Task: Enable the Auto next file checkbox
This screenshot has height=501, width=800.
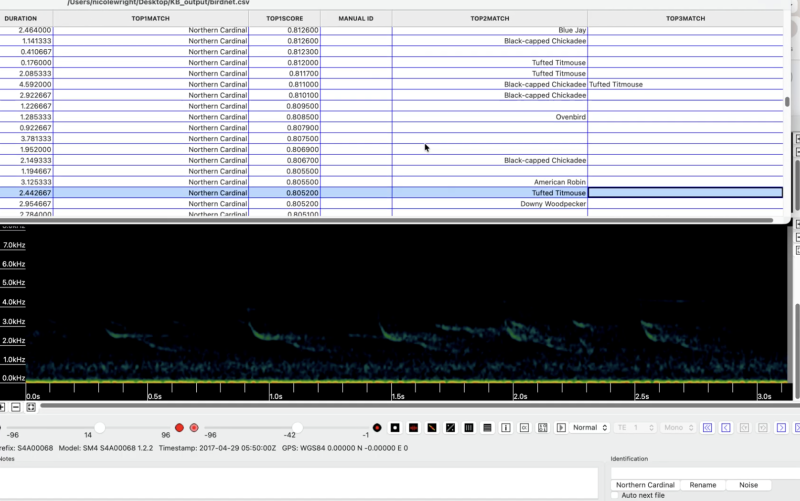Action: coord(615,495)
